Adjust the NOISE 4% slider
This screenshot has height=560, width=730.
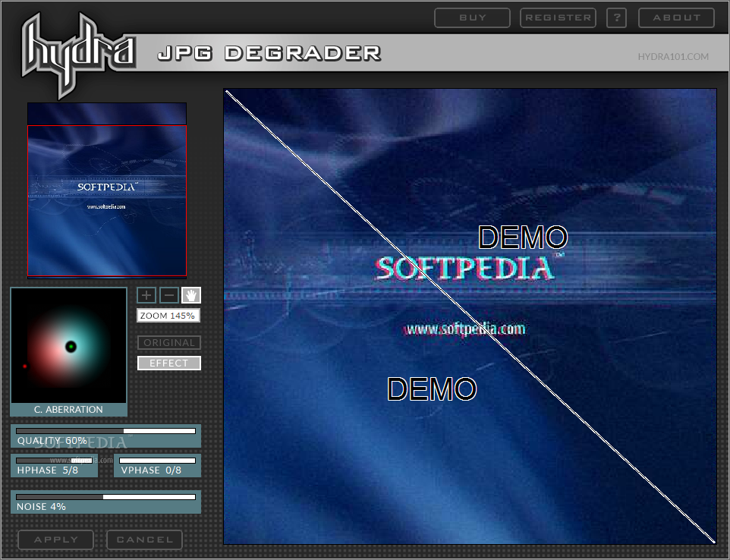105,497
